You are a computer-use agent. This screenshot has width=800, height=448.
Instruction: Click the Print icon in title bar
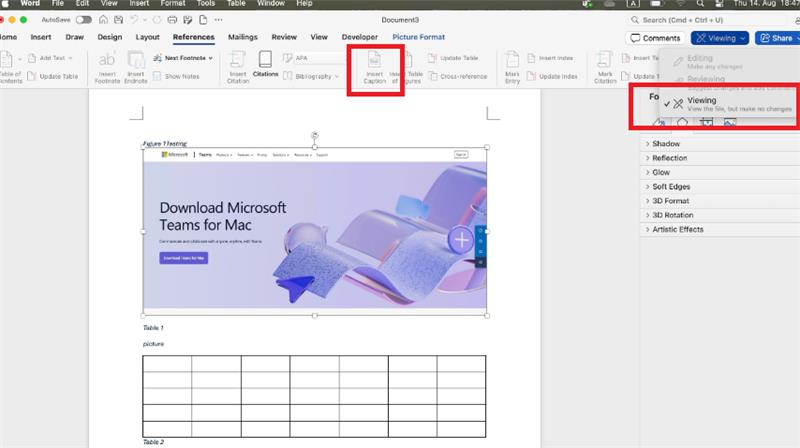[172, 20]
